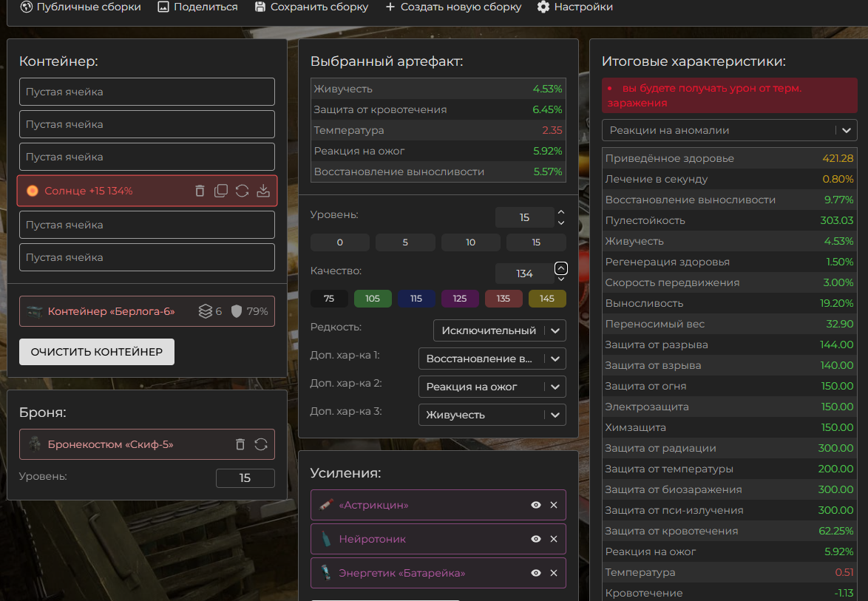Increase the Уровень value with up arrow
Viewport: 868px width, 601px height.
(x=560, y=212)
